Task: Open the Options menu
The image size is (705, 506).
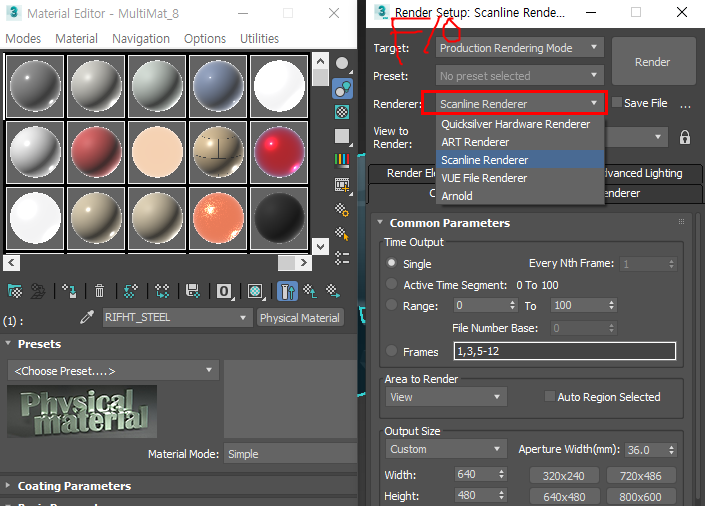Action: [x=205, y=39]
